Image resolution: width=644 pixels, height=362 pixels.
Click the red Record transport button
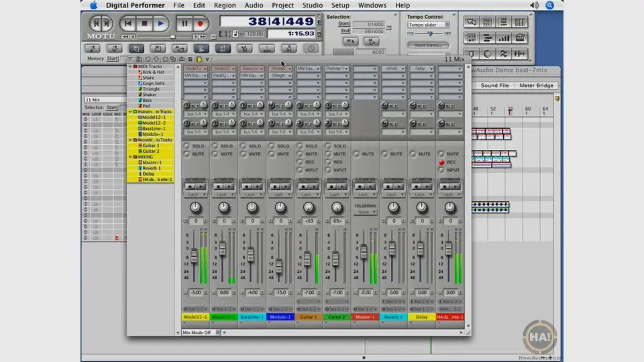click(200, 24)
